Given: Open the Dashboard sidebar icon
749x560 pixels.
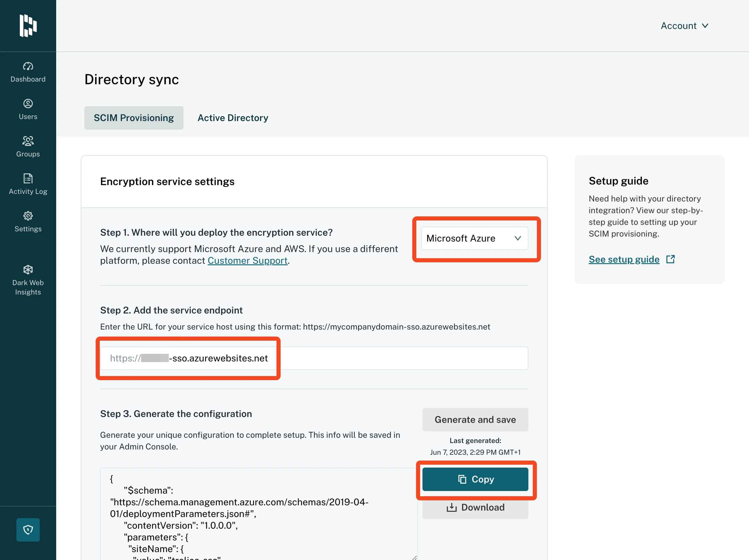Looking at the screenshot, I should click(x=28, y=66).
